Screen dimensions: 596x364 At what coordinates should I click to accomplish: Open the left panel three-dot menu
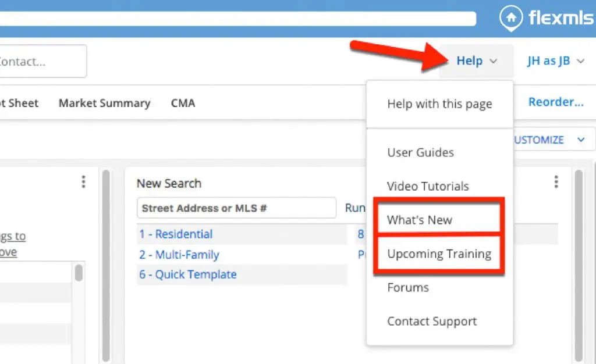pyautogui.click(x=83, y=182)
